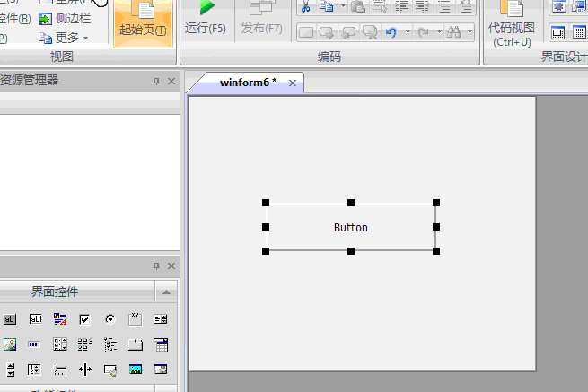The width and height of the screenshot is (588, 392).
Task: Select the numbered spinner '1 2' control
Action: 34,370
